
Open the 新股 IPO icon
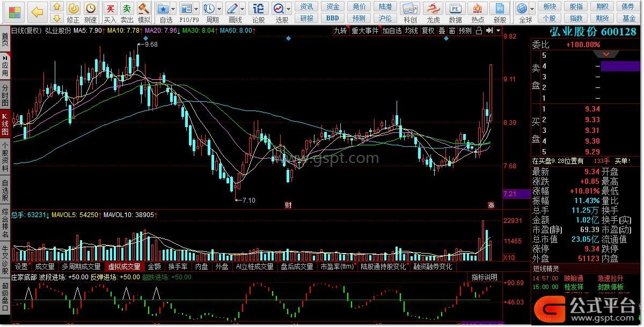tap(500, 12)
